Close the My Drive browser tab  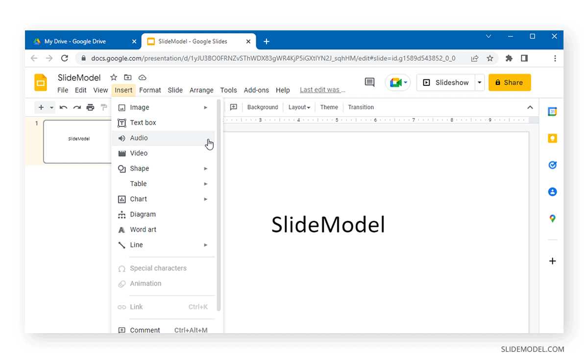click(134, 42)
